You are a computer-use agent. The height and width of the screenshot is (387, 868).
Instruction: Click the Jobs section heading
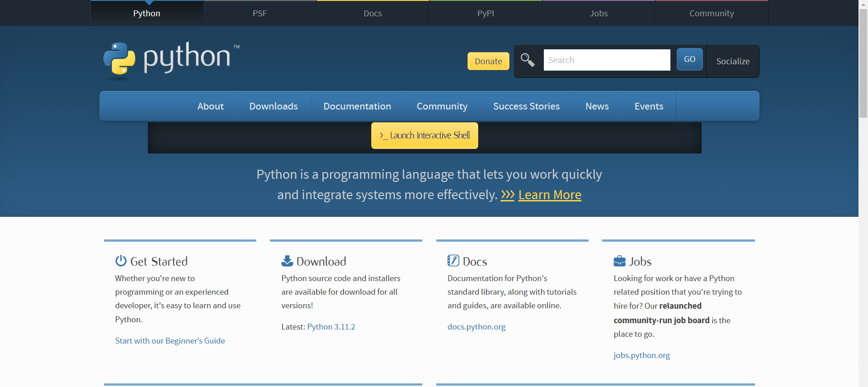(640, 261)
